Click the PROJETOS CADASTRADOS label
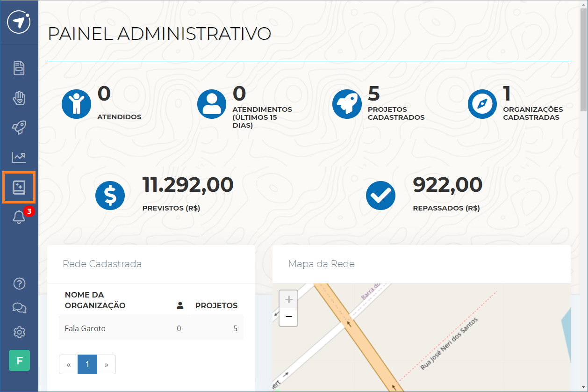The height and width of the screenshot is (392, 588). pos(396,113)
